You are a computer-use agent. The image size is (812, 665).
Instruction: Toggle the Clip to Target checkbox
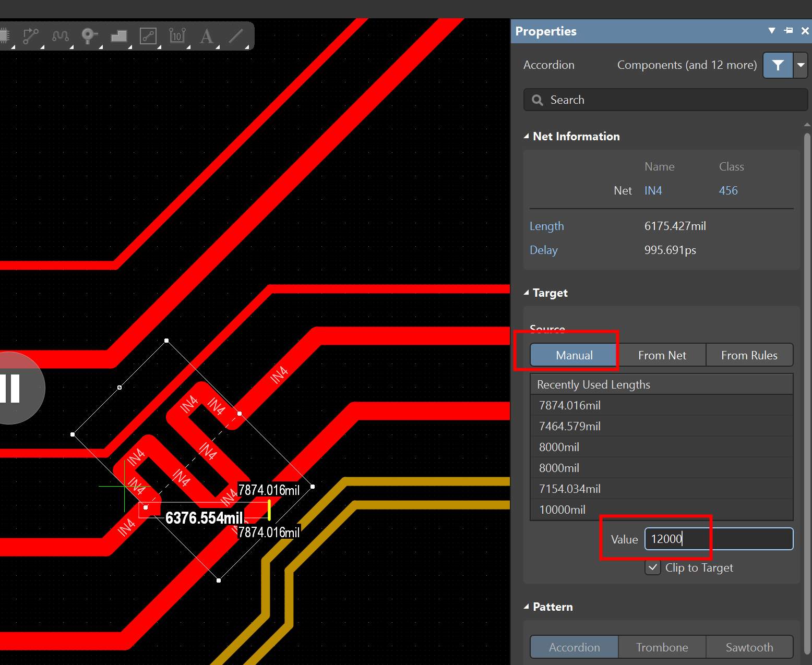[653, 567]
